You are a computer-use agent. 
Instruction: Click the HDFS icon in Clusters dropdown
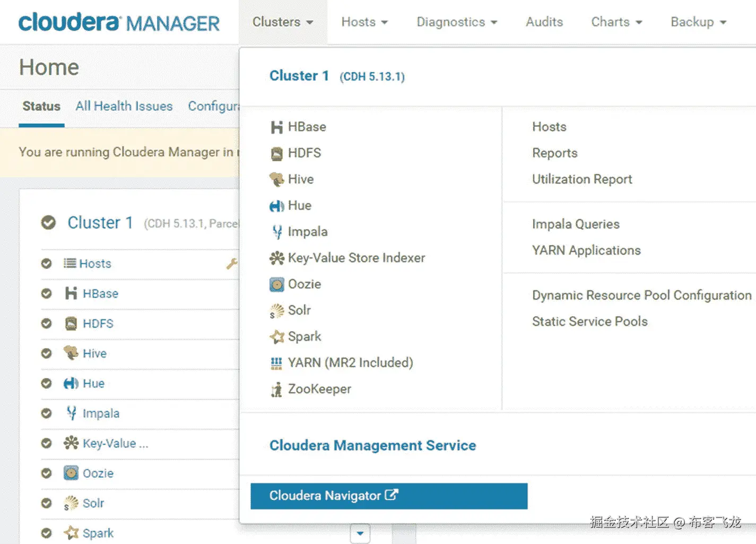pos(276,153)
